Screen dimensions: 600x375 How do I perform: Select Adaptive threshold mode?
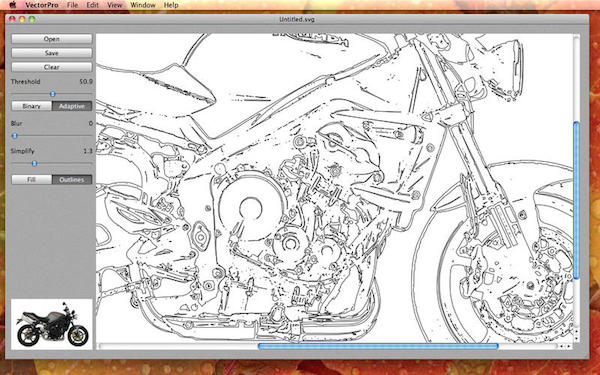(72, 106)
